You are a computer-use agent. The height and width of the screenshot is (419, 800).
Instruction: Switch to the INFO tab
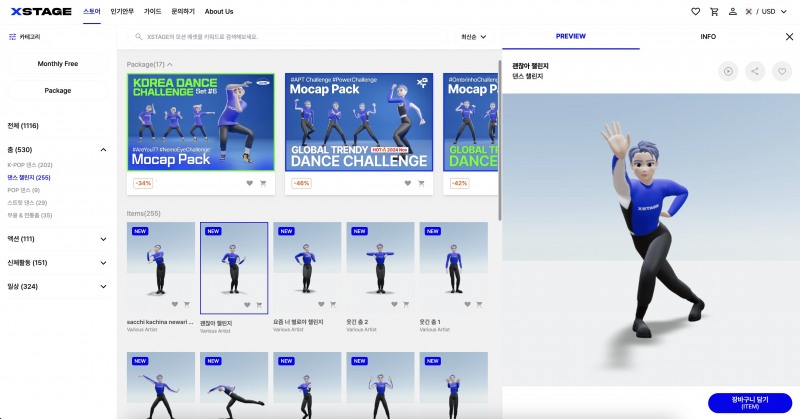(x=708, y=37)
